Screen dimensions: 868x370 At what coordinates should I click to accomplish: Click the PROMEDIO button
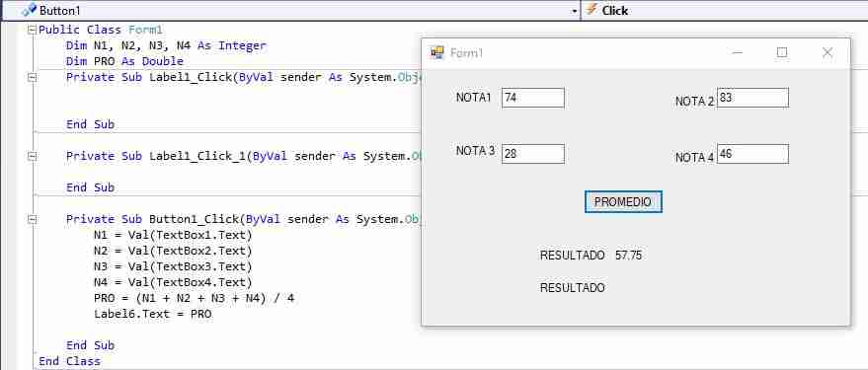pos(623,202)
